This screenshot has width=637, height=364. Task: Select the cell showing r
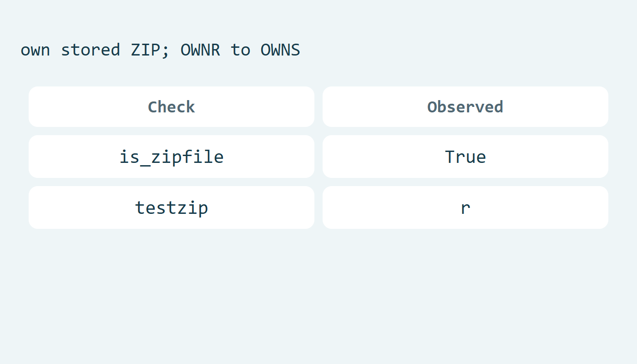coord(465,207)
